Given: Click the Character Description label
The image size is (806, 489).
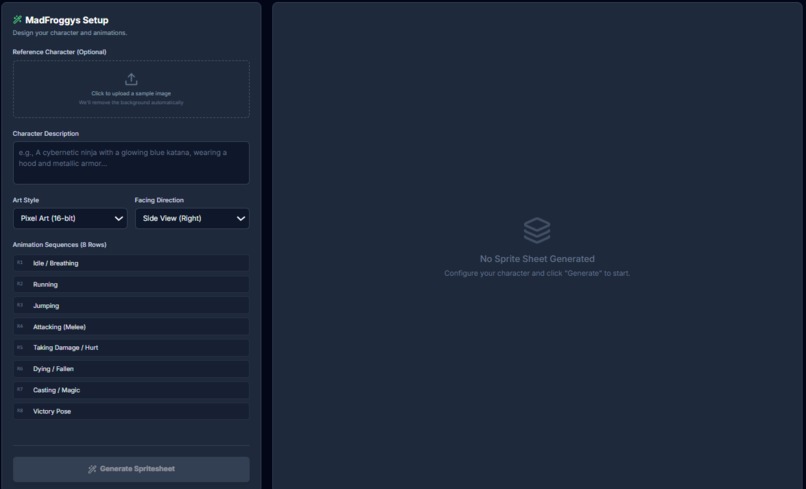Looking at the screenshot, I should click(46, 133).
